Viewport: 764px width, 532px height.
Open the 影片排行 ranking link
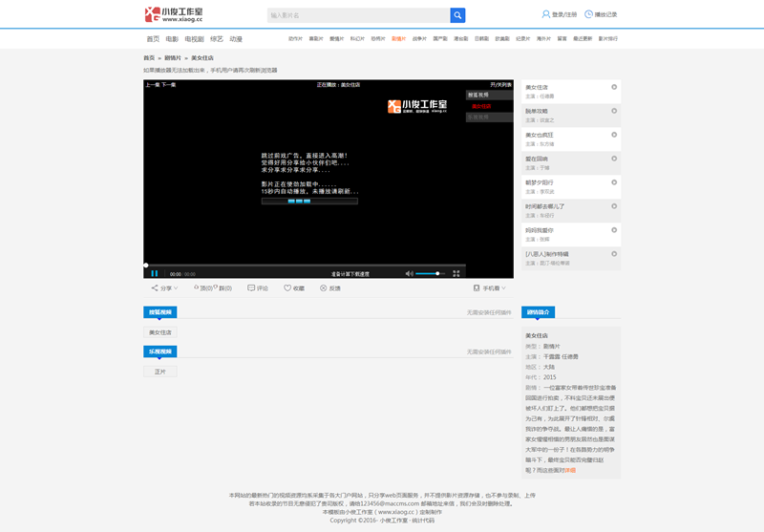click(x=608, y=38)
